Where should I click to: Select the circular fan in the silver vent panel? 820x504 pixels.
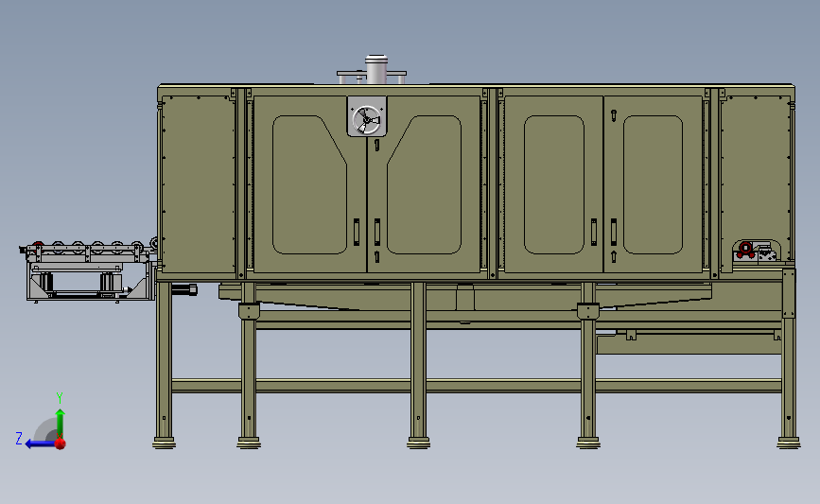[x=367, y=120]
